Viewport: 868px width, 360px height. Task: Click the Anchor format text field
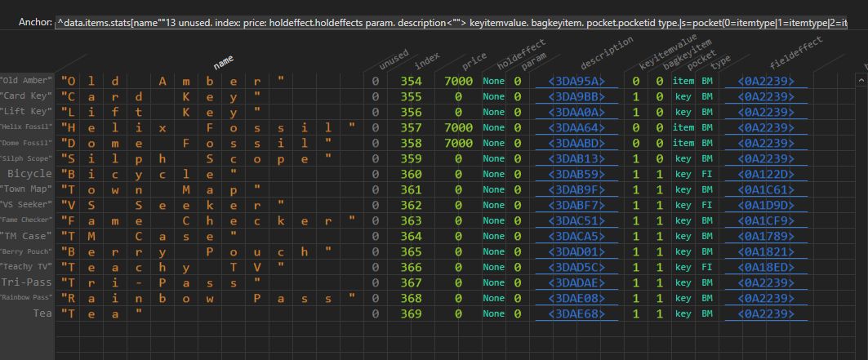pyautogui.click(x=451, y=24)
